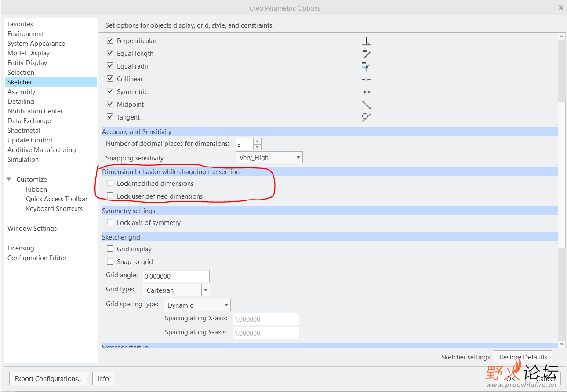The width and height of the screenshot is (567, 392).
Task: Click the Spacing along Y-axis field
Action: [x=266, y=333]
